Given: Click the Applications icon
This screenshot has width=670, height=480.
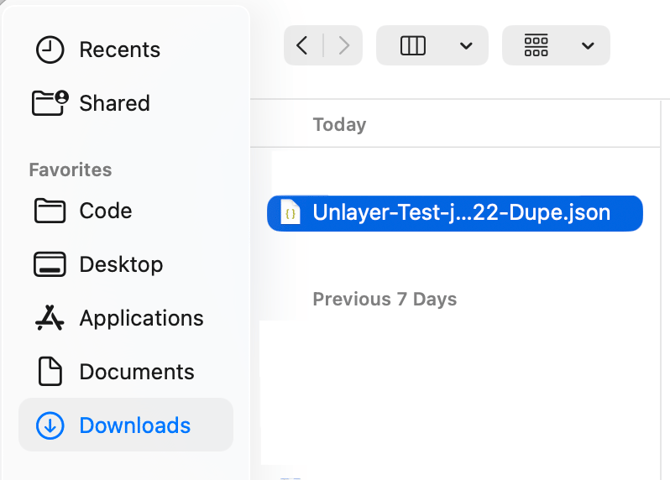Looking at the screenshot, I should coord(50,318).
